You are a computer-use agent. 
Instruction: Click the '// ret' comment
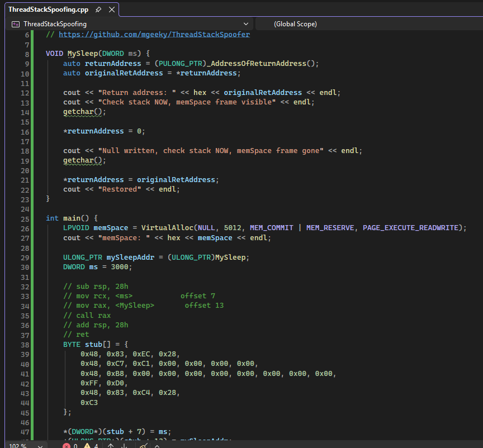pos(76,335)
